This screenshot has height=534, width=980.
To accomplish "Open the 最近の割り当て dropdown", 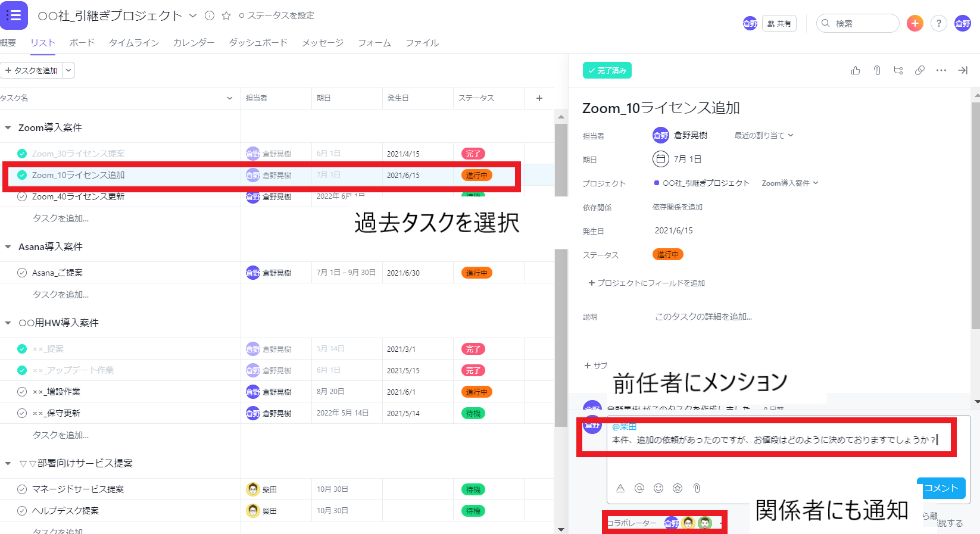I will 764,135.
